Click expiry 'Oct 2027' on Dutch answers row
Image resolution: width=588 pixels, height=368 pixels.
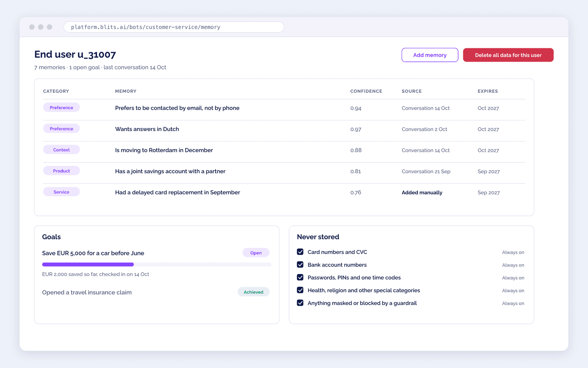click(x=488, y=129)
